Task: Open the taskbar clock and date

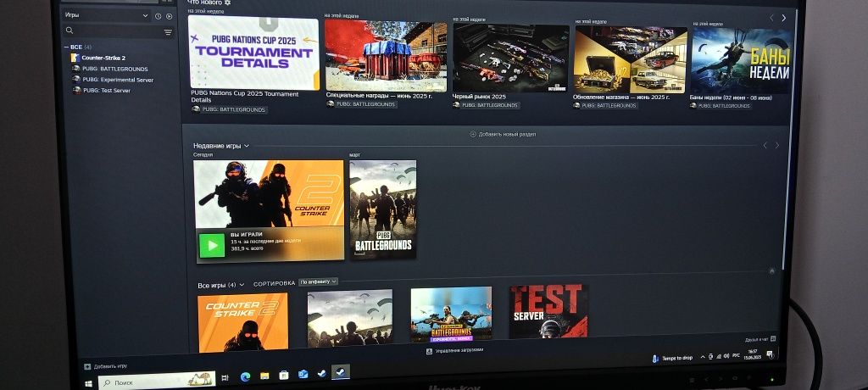Action: pyautogui.click(x=753, y=354)
